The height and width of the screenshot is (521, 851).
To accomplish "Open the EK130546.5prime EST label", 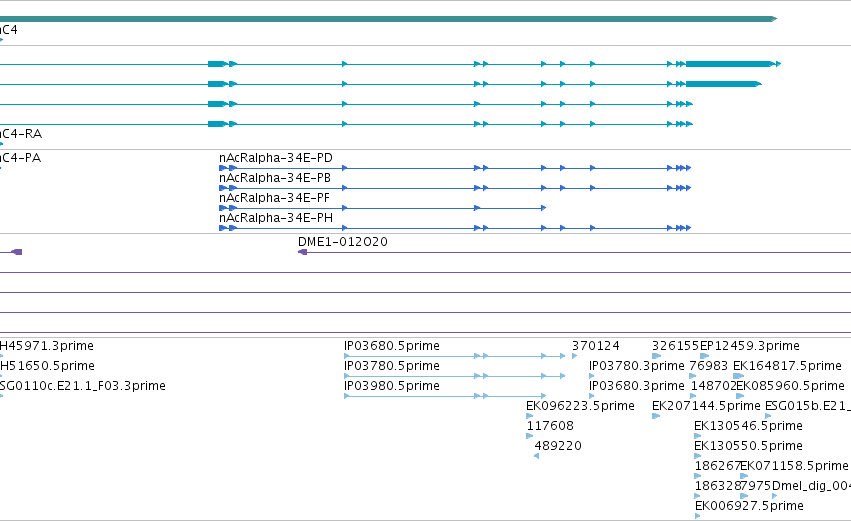I will click(x=748, y=427).
